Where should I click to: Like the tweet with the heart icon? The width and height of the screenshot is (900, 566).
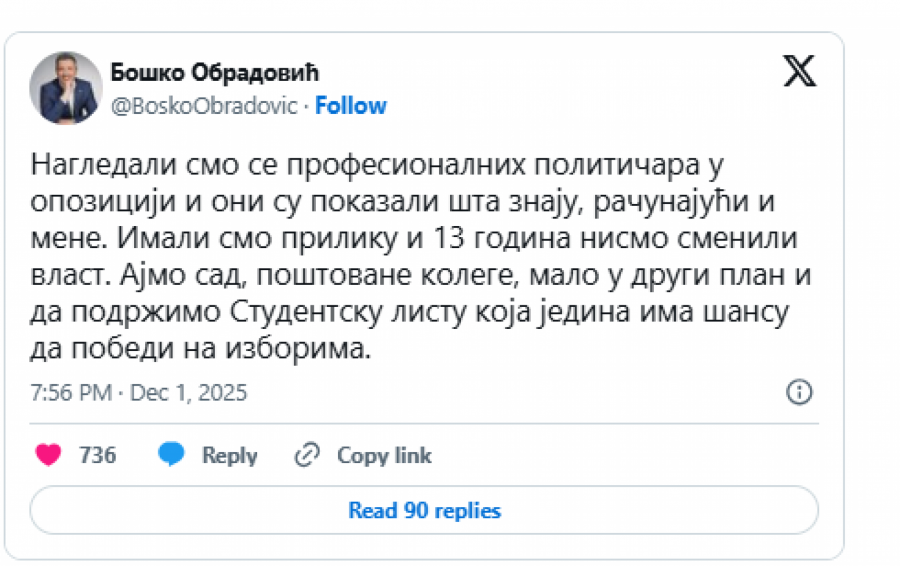(x=48, y=455)
